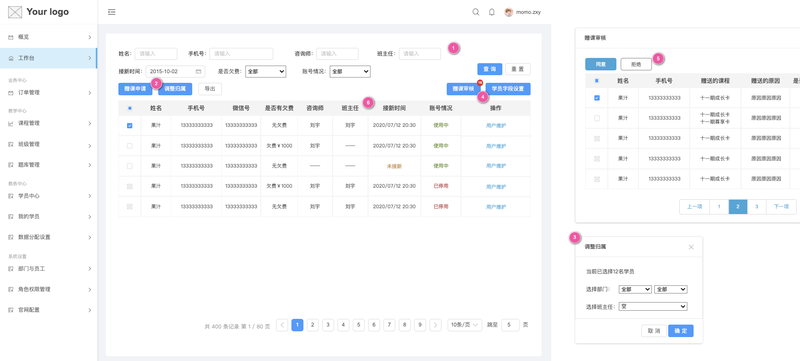Close the 调整归属 dialog with X

click(691, 247)
